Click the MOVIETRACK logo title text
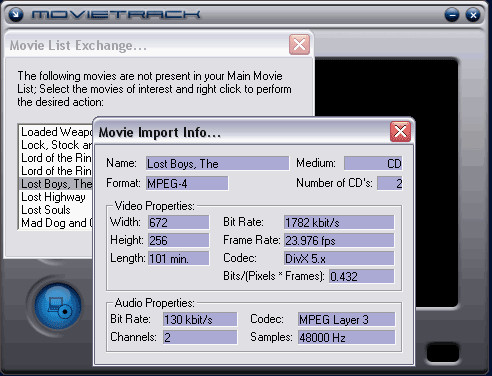 [116, 15]
